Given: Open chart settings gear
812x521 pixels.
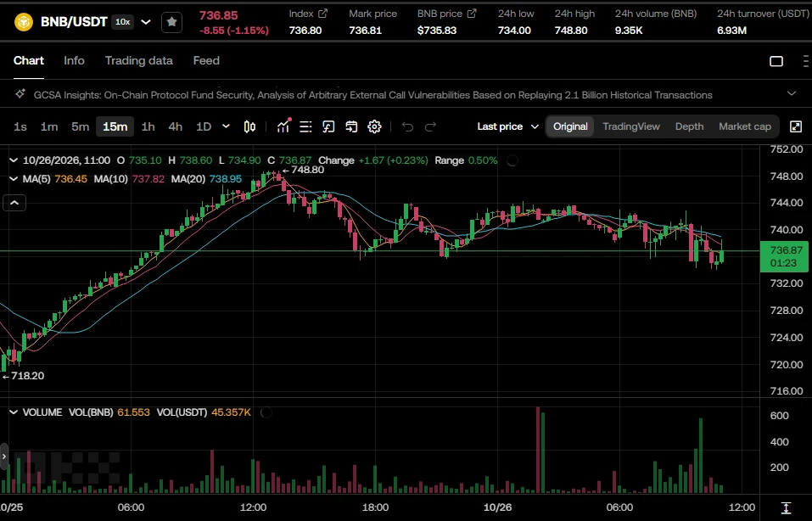Looking at the screenshot, I should pos(374,127).
